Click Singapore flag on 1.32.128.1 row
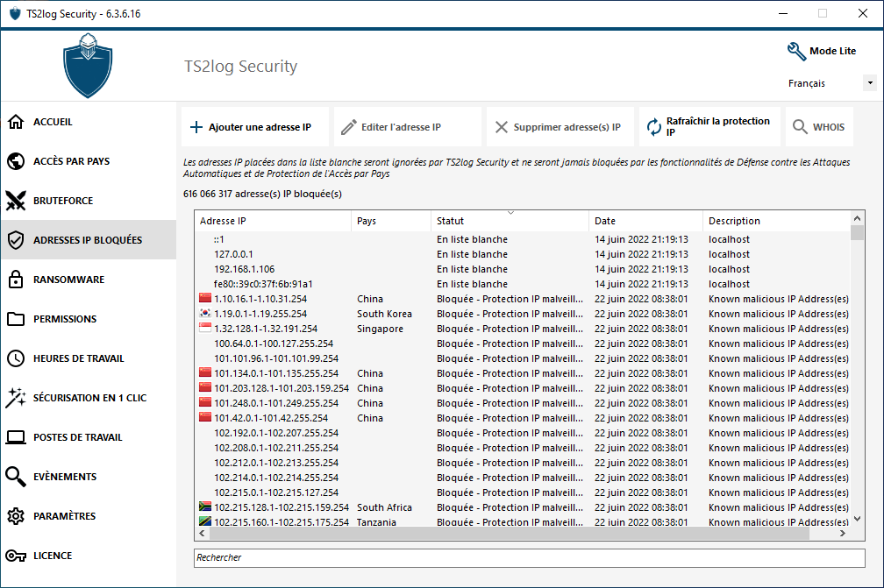The height and width of the screenshot is (588, 884). pyautogui.click(x=205, y=329)
